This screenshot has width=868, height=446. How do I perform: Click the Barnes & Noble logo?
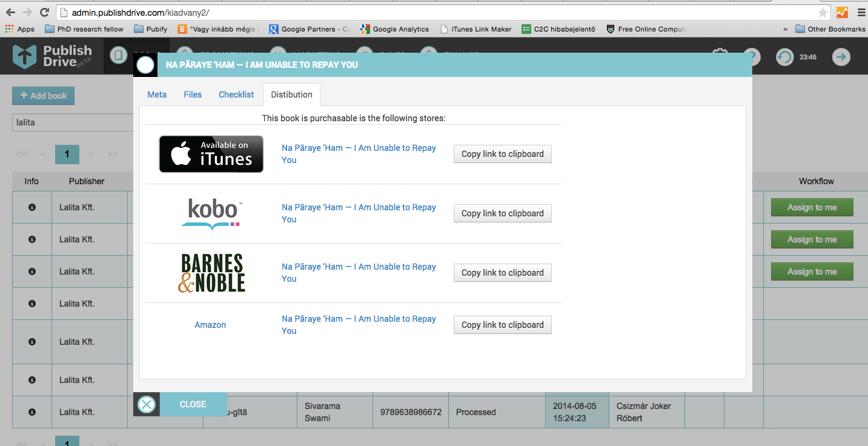211,273
